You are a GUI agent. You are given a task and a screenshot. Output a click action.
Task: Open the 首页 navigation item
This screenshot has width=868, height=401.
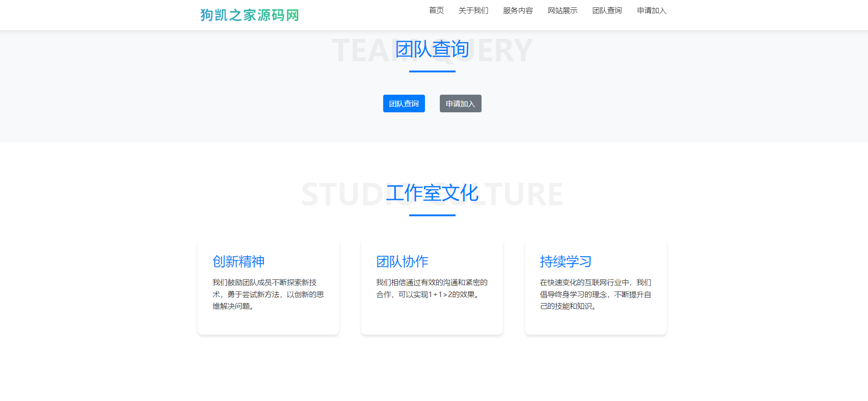(x=436, y=11)
